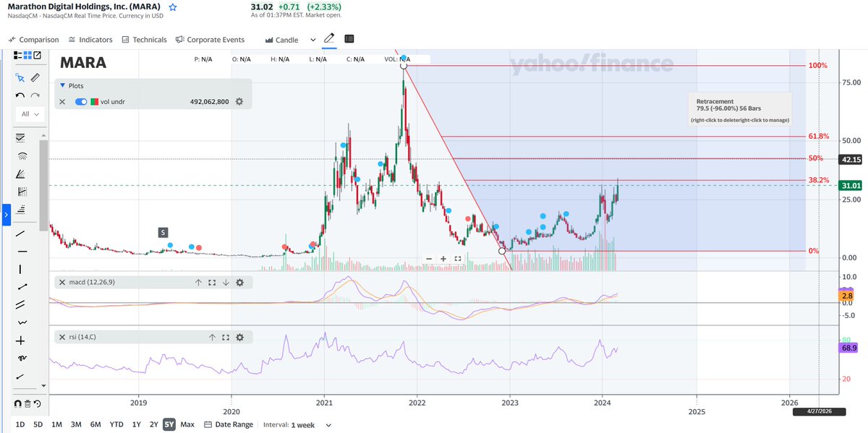This screenshot has width=868, height=433.
Task: Select the 2Y time range
Action: tap(153, 424)
